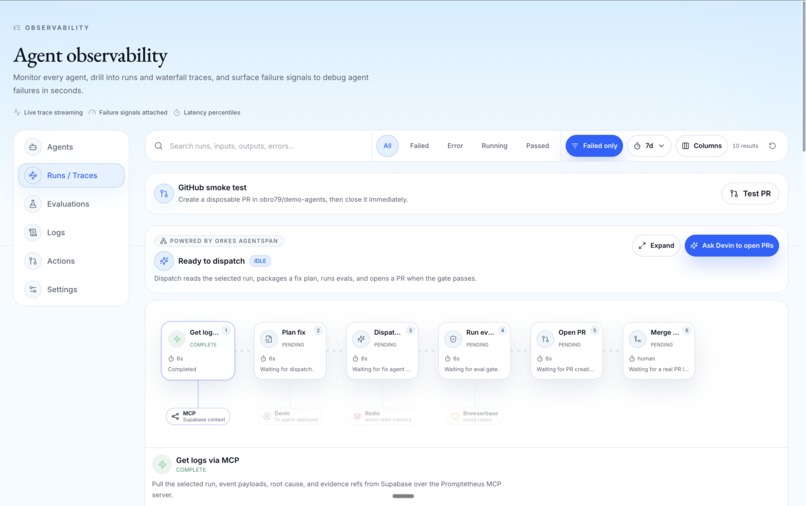Select the Run evals step card
The image size is (806, 506).
[x=474, y=351]
